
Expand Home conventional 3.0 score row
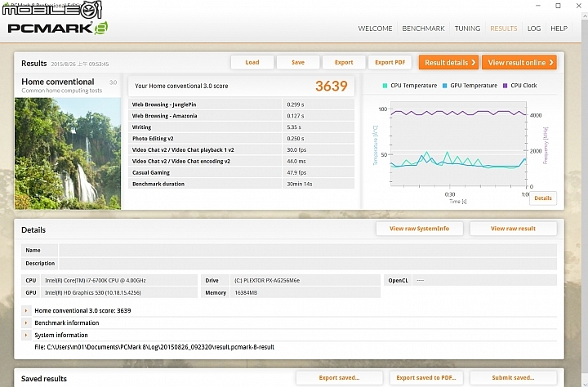point(26,310)
